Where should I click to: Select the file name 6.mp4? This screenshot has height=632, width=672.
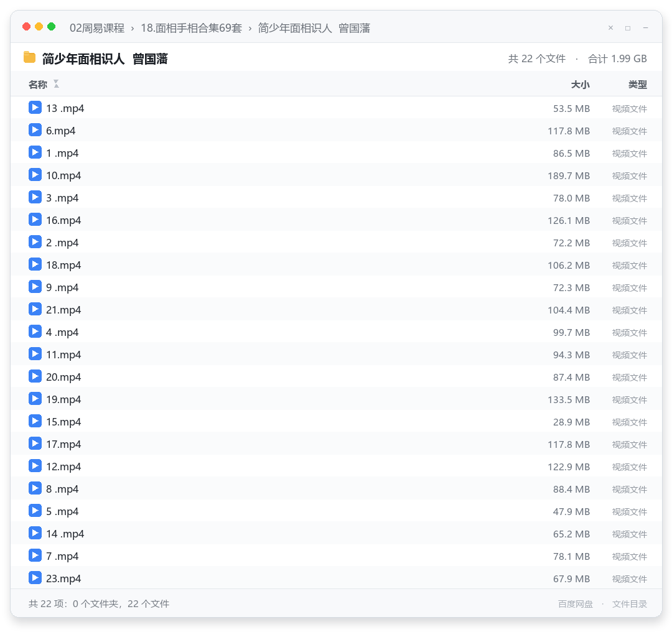(61, 131)
